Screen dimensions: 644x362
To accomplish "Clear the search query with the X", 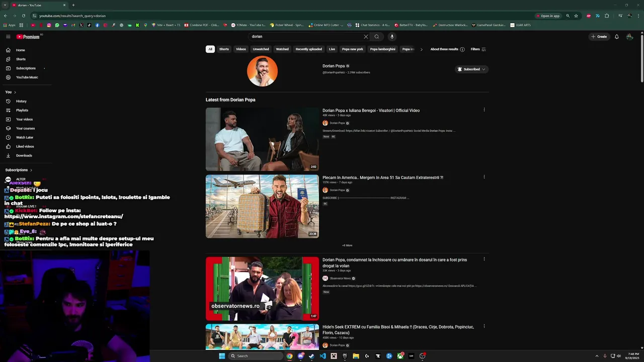I will tap(366, 37).
